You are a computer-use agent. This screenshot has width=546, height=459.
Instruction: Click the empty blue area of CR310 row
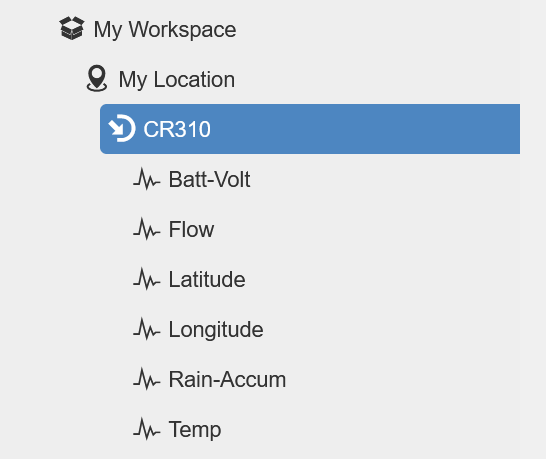pyautogui.click(x=366, y=129)
